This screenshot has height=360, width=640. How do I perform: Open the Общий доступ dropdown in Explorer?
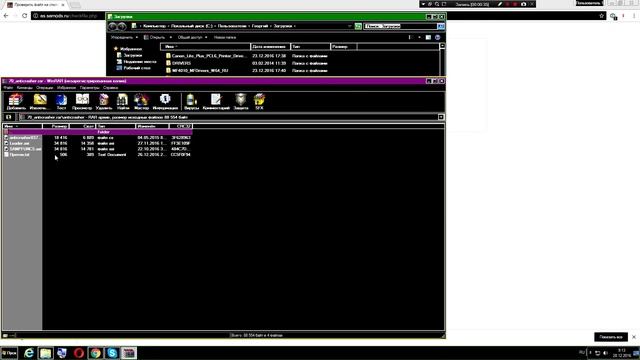tap(192, 37)
